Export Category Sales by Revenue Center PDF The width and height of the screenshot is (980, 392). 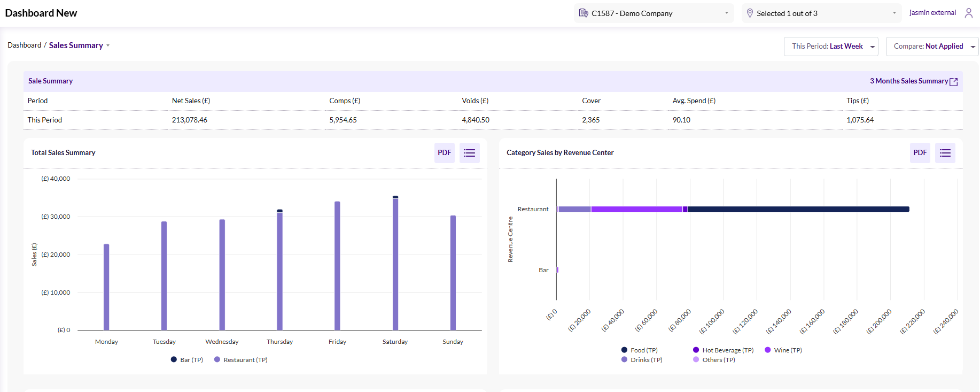pyautogui.click(x=920, y=153)
